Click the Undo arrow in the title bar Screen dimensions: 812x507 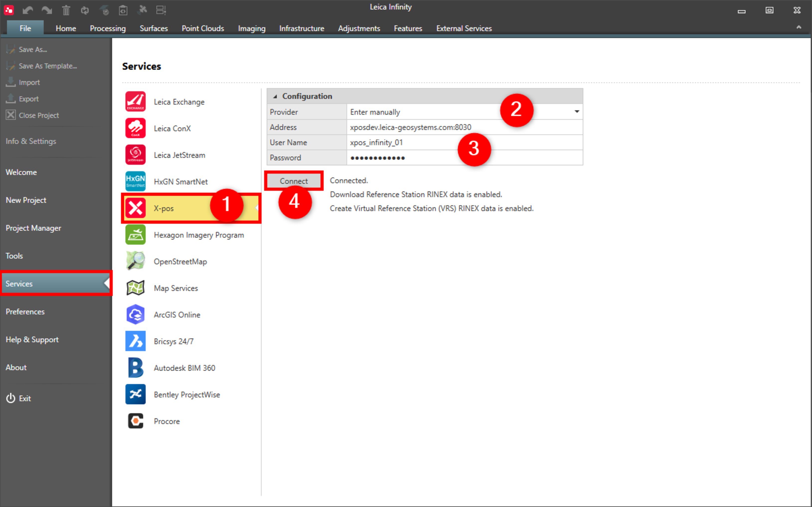[27, 10]
